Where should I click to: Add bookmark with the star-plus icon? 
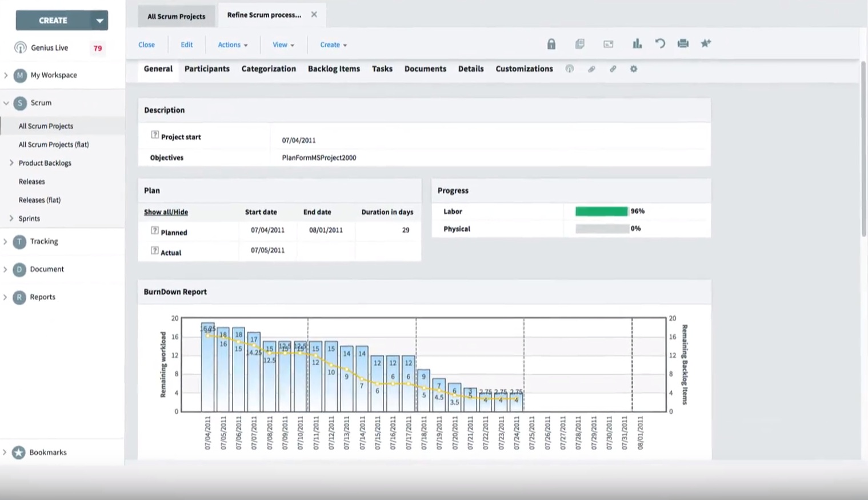(x=706, y=44)
